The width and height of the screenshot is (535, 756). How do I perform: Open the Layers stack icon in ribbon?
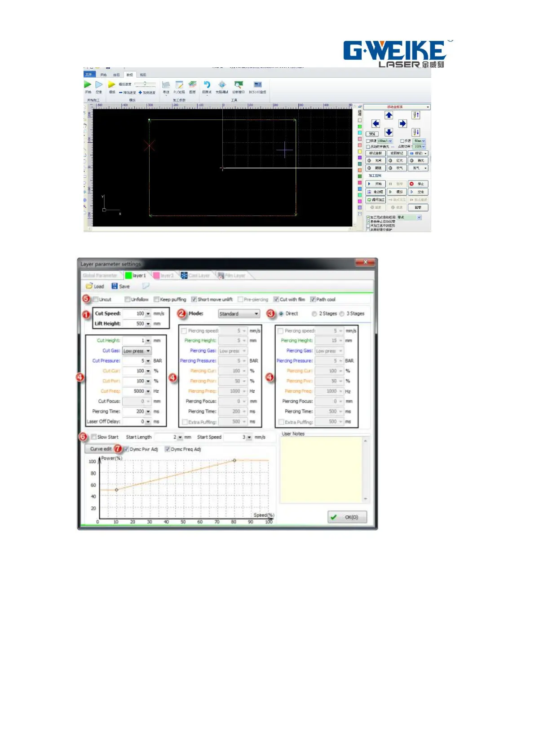(x=192, y=84)
